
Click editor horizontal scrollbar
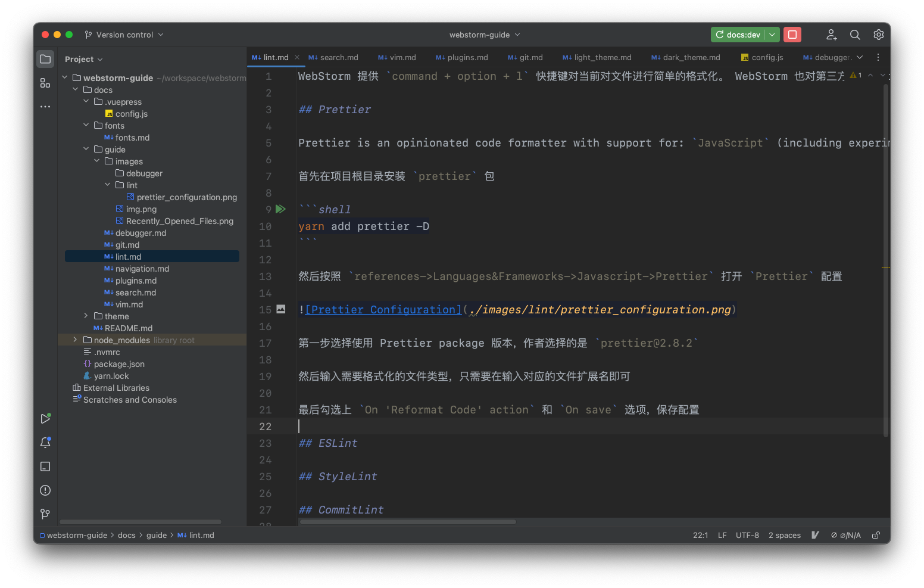(x=408, y=522)
